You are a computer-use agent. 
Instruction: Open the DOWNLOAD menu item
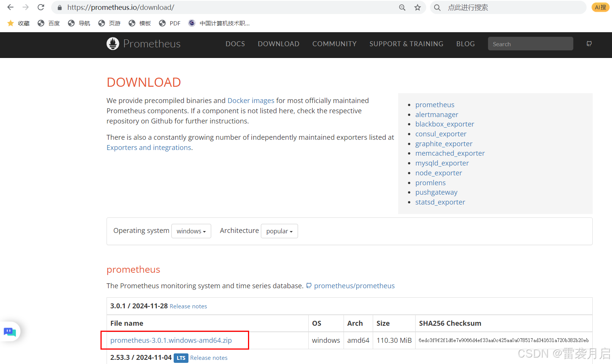click(x=279, y=44)
